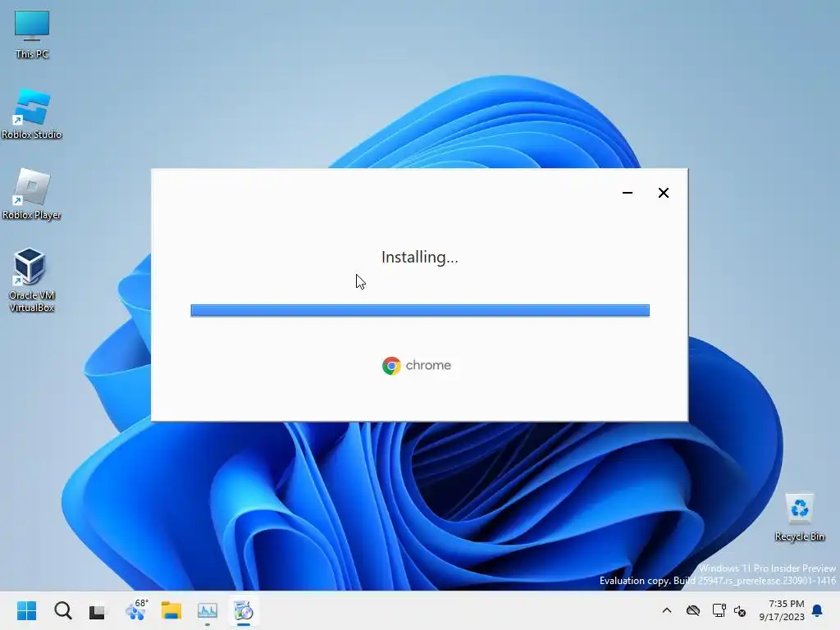Select the Roblox Player desktop shortcut

tap(32, 194)
